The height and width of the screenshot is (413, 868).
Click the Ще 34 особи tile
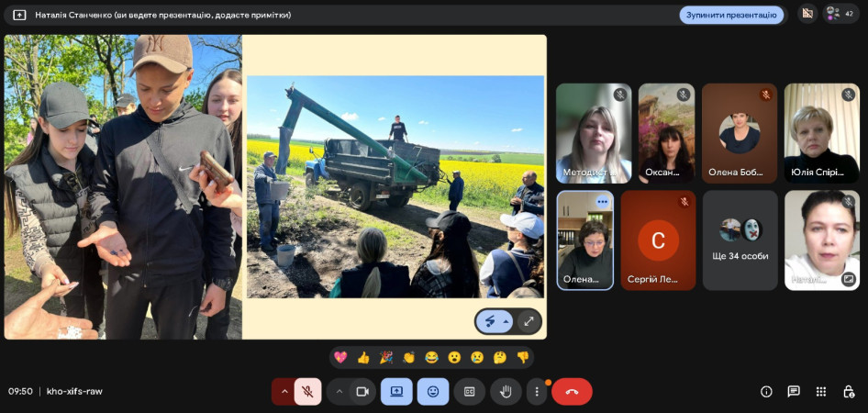pyautogui.click(x=740, y=240)
